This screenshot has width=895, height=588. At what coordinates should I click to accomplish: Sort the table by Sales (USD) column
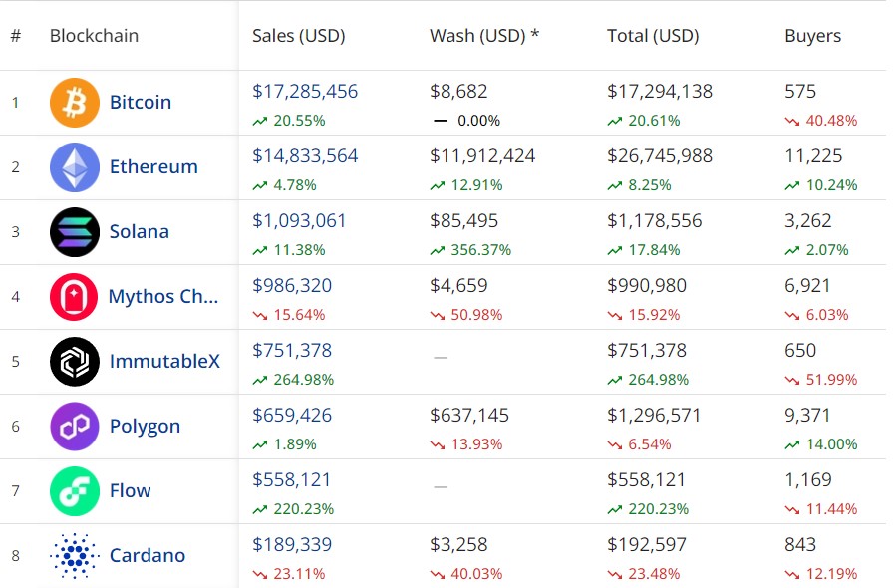[x=298, y=36]
